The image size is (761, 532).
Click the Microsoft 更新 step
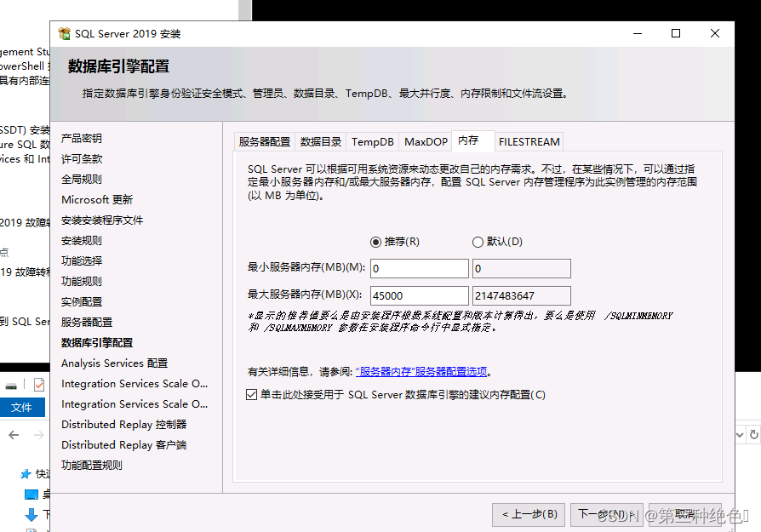pyautogui.click(x=97, y=199)
